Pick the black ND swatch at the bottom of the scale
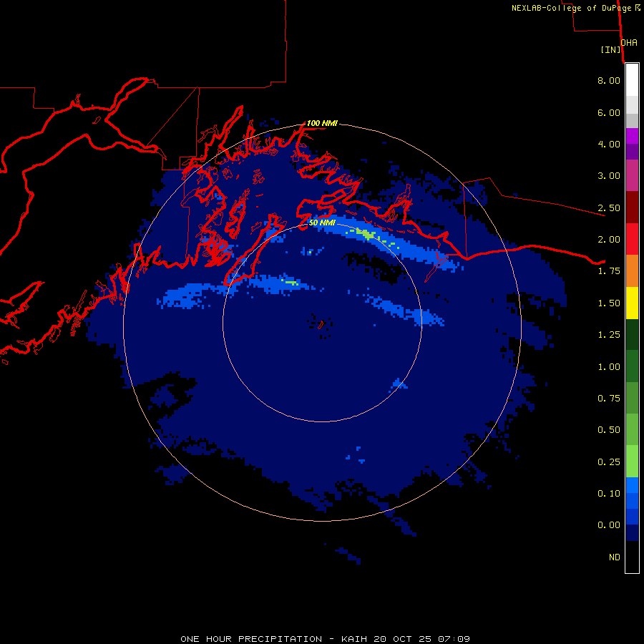The width and height of the screenshot is (644, 644). pyautogui.click(x=632, y=557)
